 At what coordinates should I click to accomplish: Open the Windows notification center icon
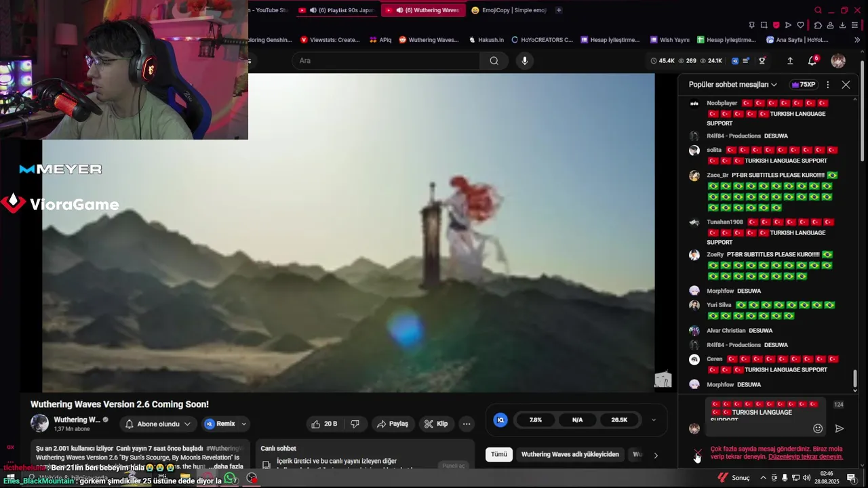852,478
